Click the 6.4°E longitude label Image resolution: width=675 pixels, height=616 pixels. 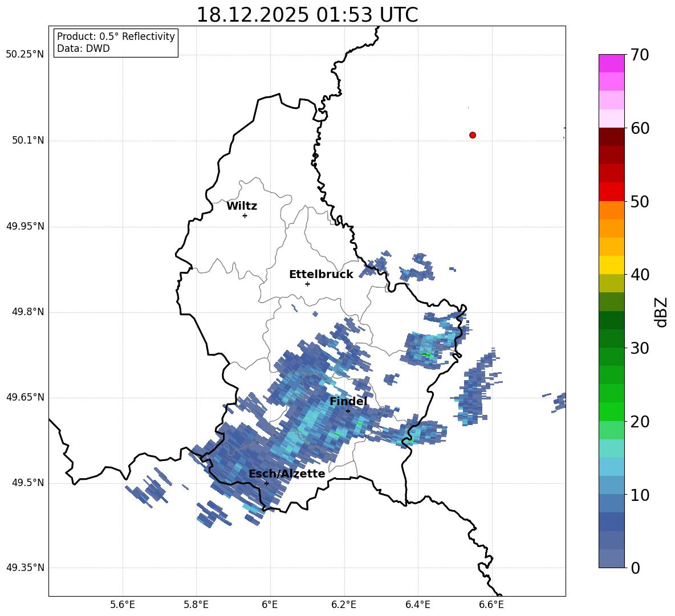[x=417, y=605]
